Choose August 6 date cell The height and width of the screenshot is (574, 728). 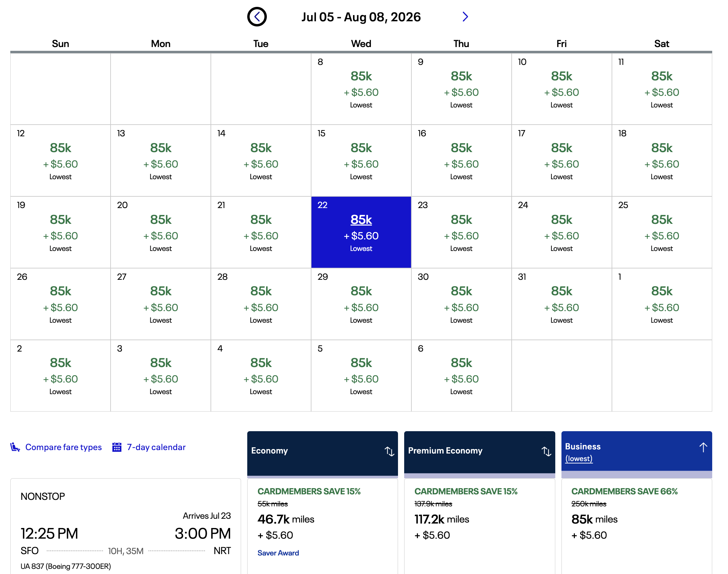461,376
